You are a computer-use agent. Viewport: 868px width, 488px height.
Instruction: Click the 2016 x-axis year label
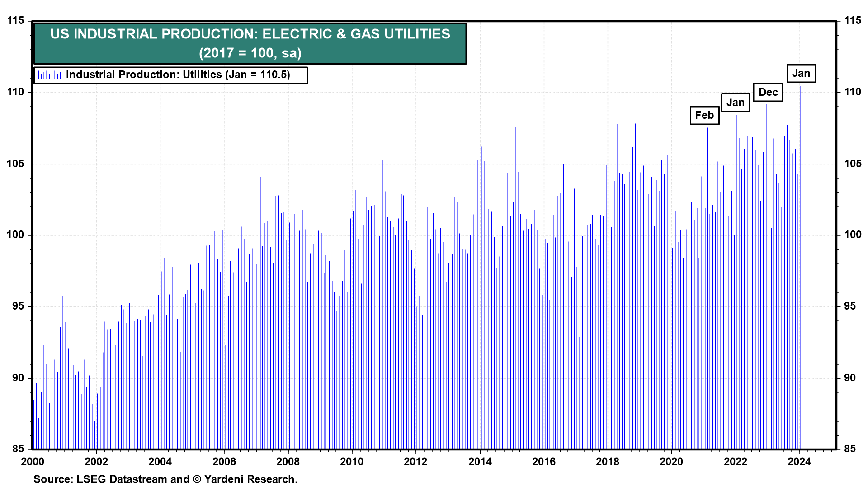tap(543, 461)
